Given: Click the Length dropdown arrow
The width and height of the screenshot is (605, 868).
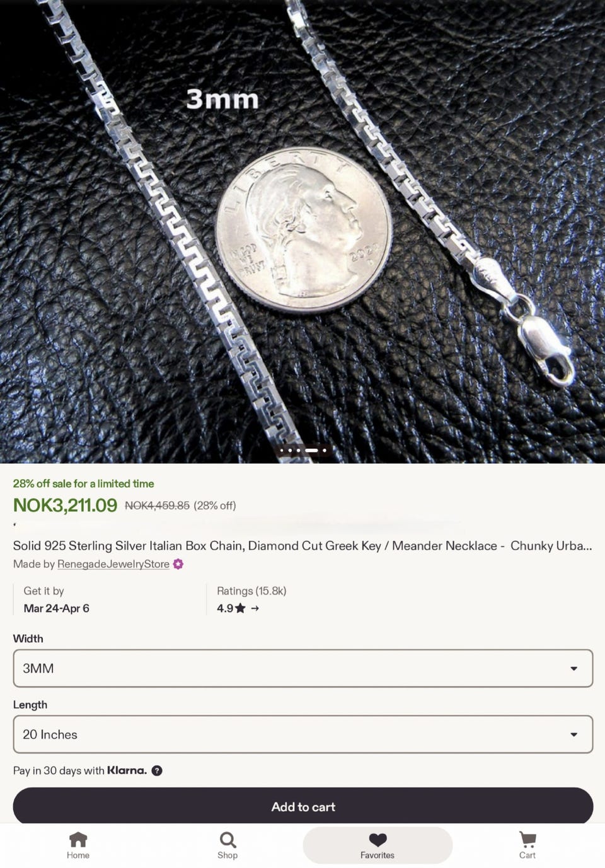Looking at the screenshot, I should (573, 734).
